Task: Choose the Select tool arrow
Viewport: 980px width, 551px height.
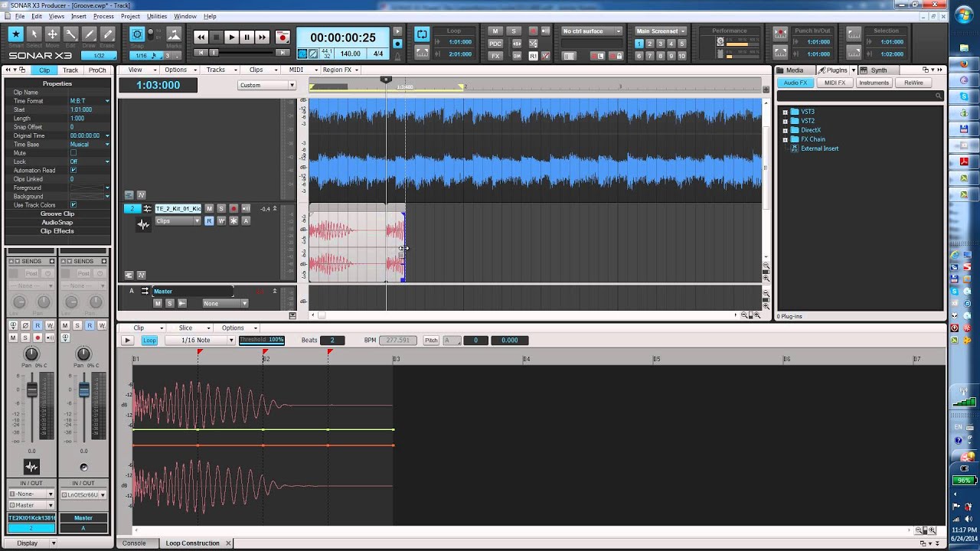Action: point(34,34)
